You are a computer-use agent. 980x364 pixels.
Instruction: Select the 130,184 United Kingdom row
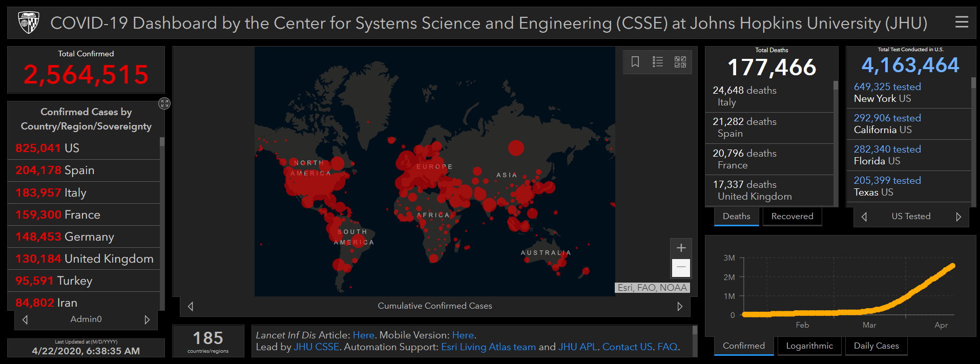84,259
